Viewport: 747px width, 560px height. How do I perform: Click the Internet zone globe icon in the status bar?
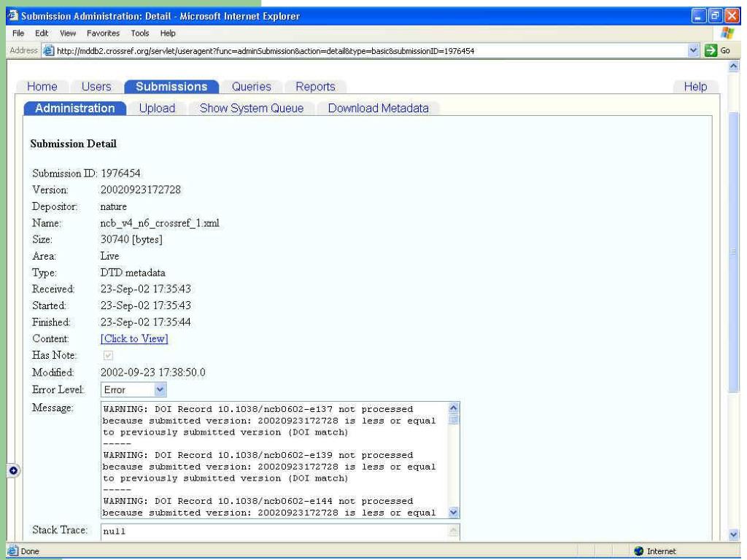[x=639, y=551]
